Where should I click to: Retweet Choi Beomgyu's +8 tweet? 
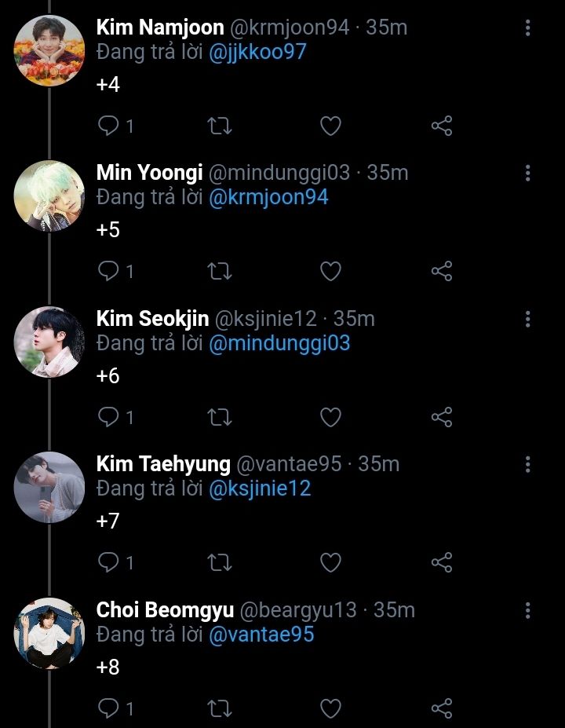219,708
